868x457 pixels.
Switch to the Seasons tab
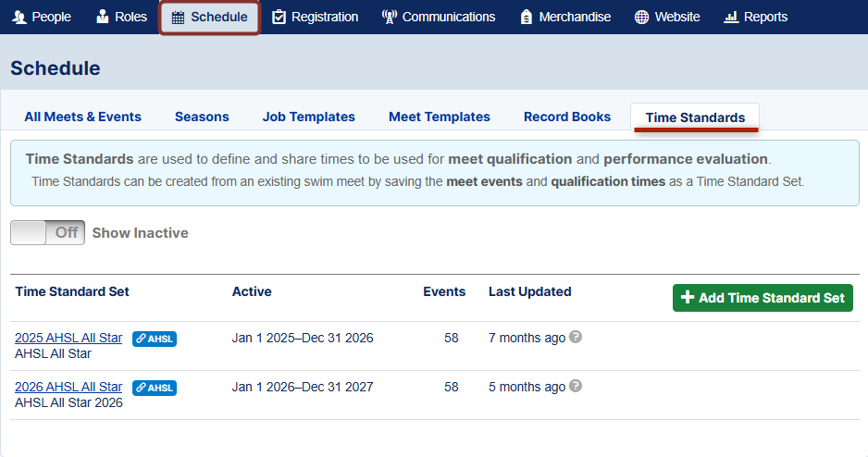pyautogui.click(x=202, y=117)
